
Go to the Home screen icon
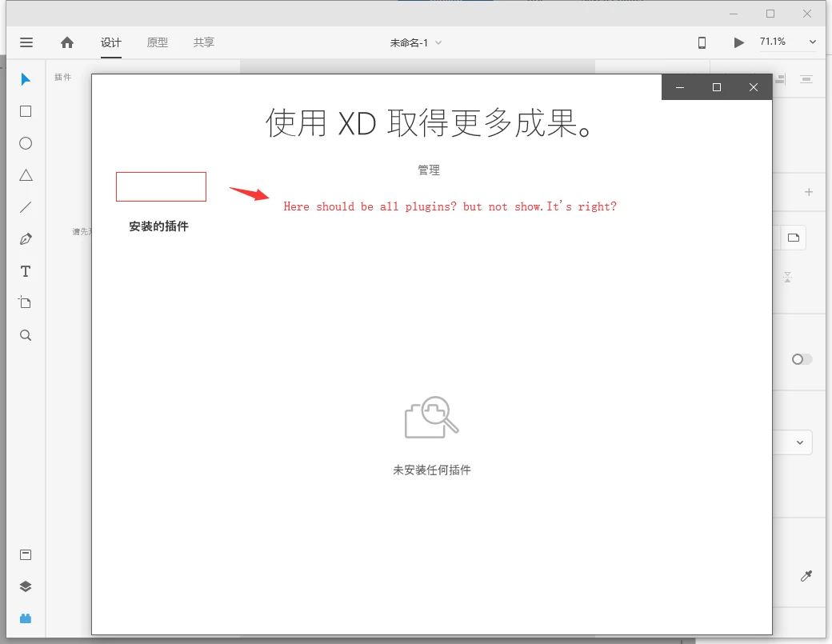(x=67, y=42)
